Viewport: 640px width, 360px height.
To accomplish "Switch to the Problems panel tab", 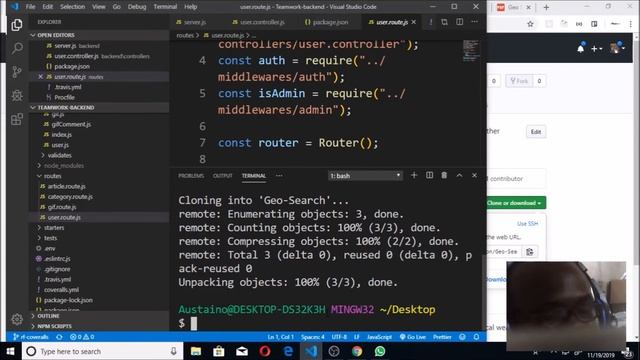I will pos(191,176).
